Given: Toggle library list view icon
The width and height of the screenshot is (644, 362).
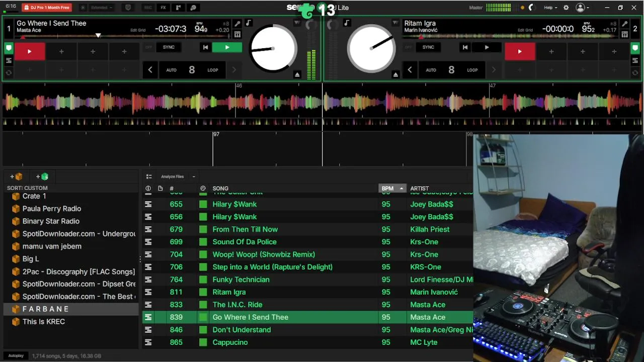Looking at the screenshot, I should (149, 176).
